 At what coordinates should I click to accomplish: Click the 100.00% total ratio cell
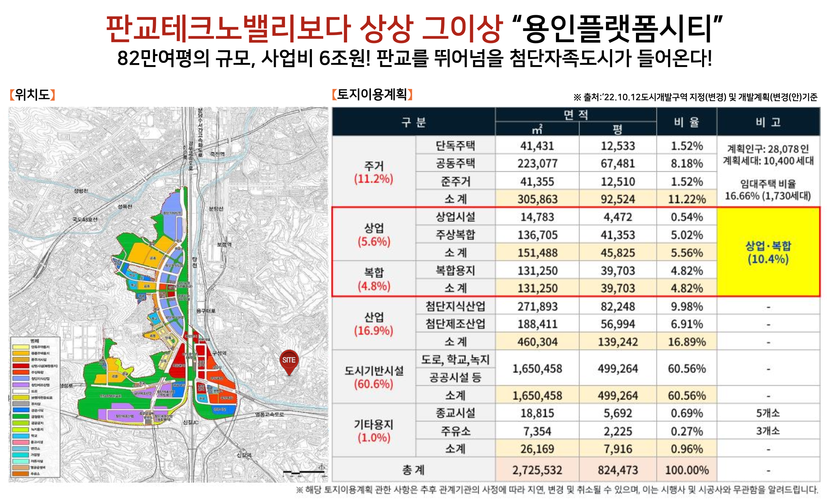(x=687, y=470)
